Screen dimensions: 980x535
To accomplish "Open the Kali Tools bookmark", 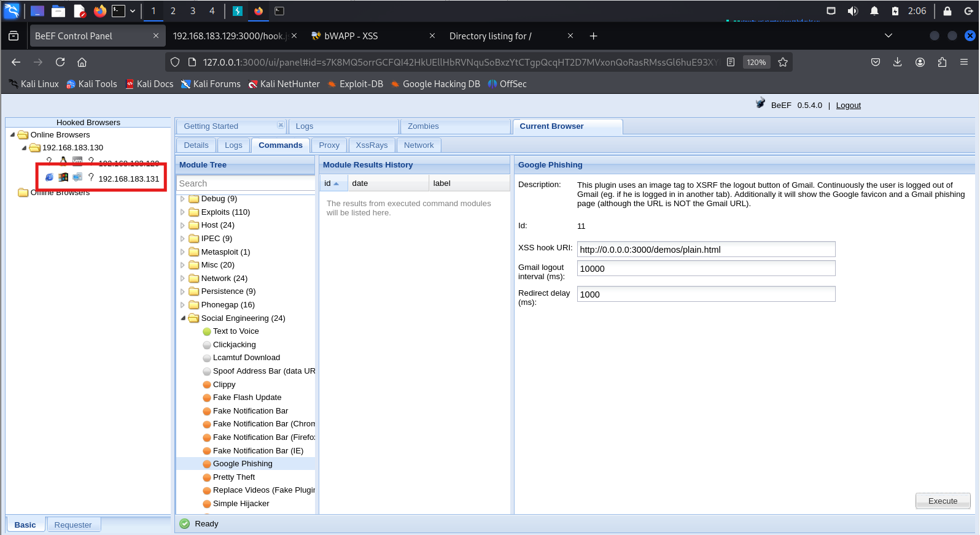I will 91,84.
